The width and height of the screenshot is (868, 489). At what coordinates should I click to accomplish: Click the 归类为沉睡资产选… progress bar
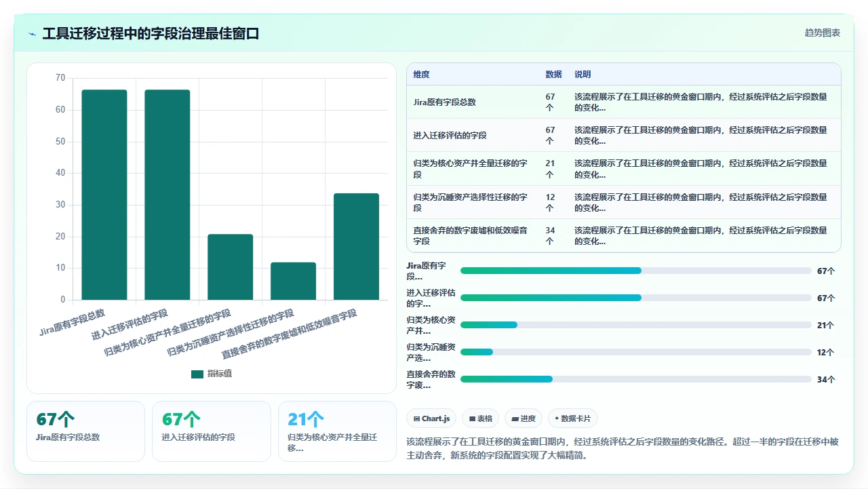[x=635, y=352]
